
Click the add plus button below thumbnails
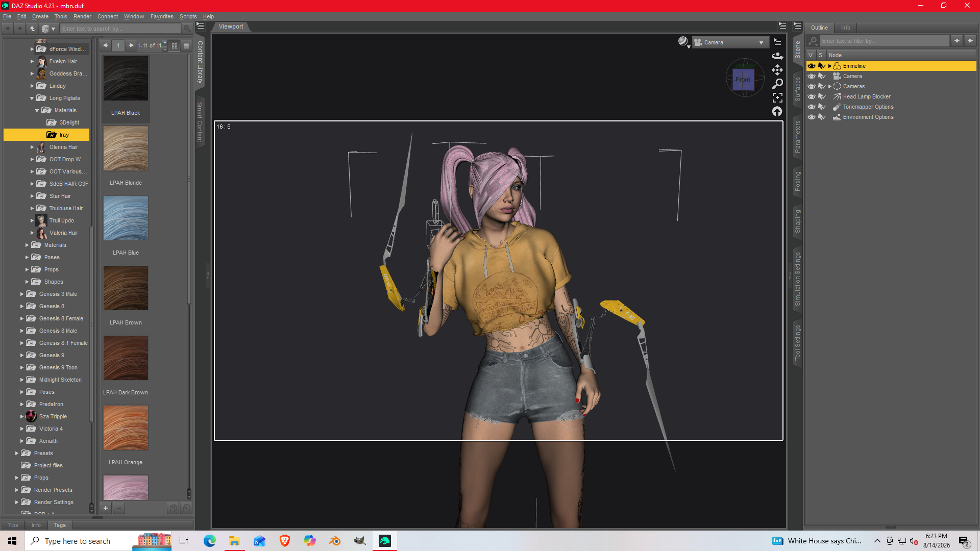point(106,508)
